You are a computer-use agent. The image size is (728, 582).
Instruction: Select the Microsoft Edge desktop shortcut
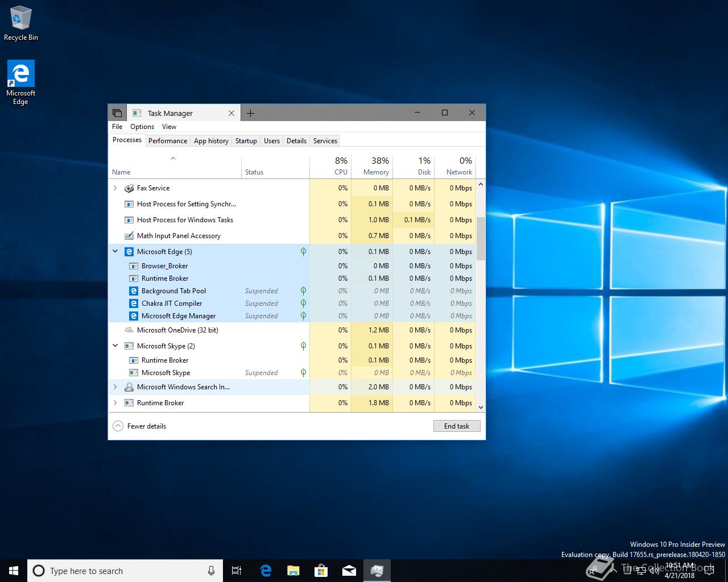click(21, 83)
